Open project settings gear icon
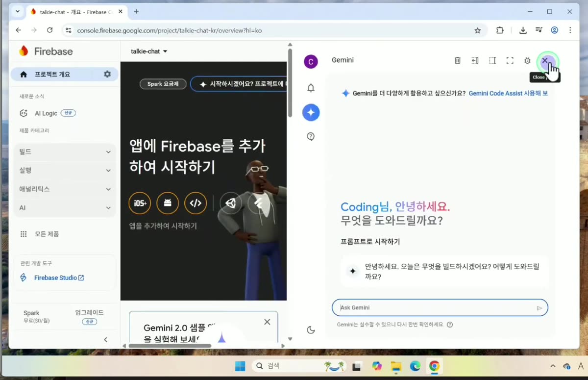588x380 pixels. pyautogui.click(x=107, y=74)
